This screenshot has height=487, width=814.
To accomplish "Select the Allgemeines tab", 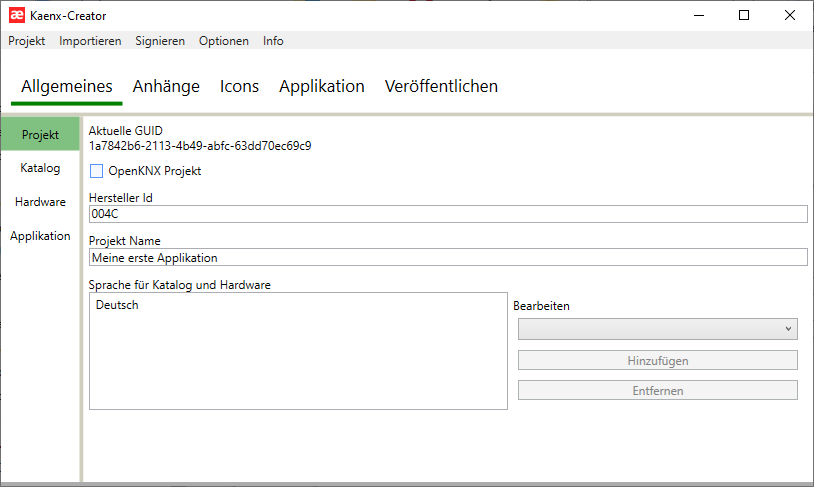I will 66,86.
